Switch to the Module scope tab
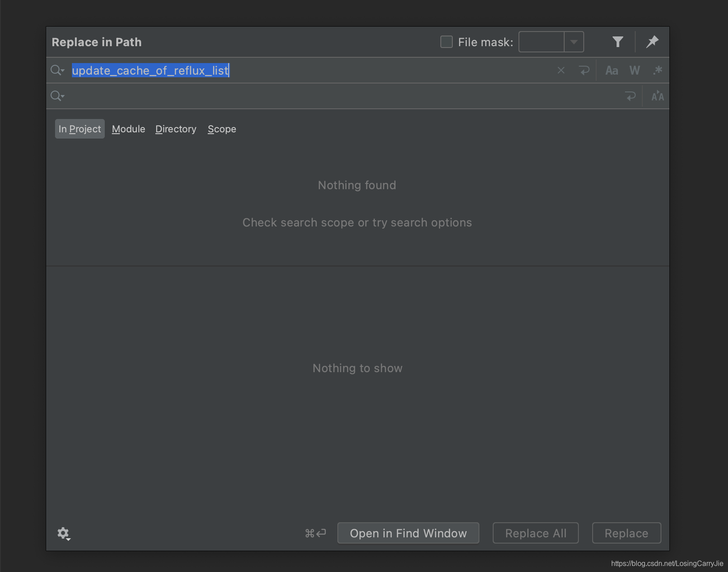Viewport: 728px width, 572px height. point(128,129)
